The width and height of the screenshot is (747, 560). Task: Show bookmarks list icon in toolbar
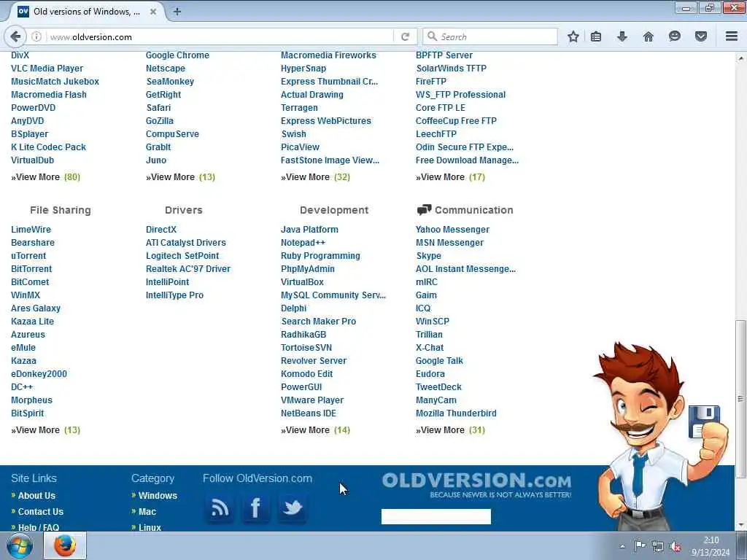595,36
